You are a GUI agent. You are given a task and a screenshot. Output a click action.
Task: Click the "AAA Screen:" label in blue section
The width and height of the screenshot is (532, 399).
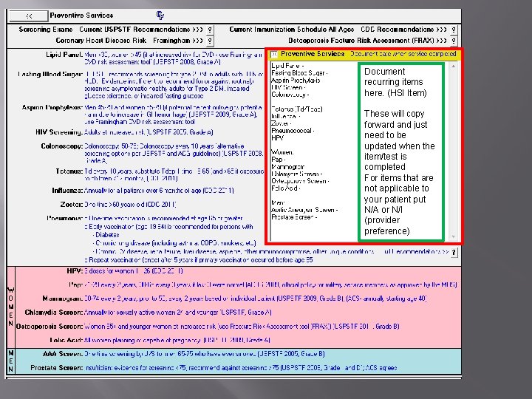click(63, 354)
